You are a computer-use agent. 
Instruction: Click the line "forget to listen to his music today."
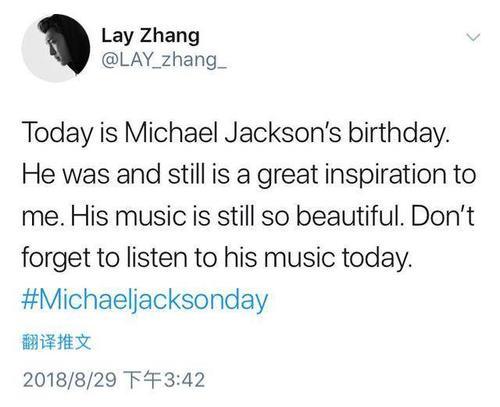tap(217, 258)
